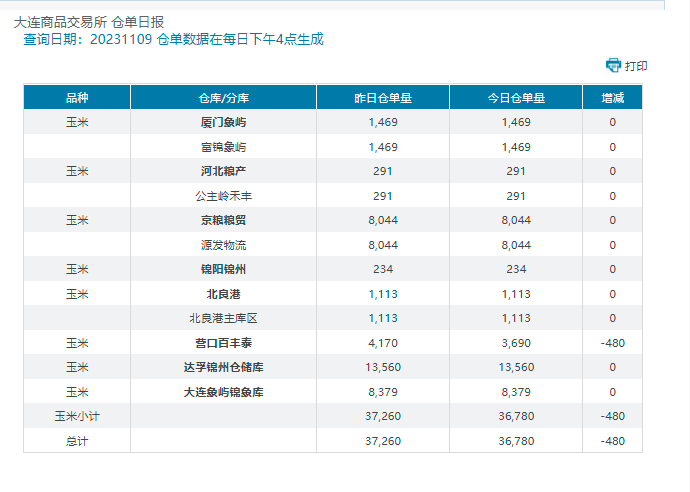Select the 河北粮产 warehouse cell
Screen dimensions: 690x492
tap(224, 171)
